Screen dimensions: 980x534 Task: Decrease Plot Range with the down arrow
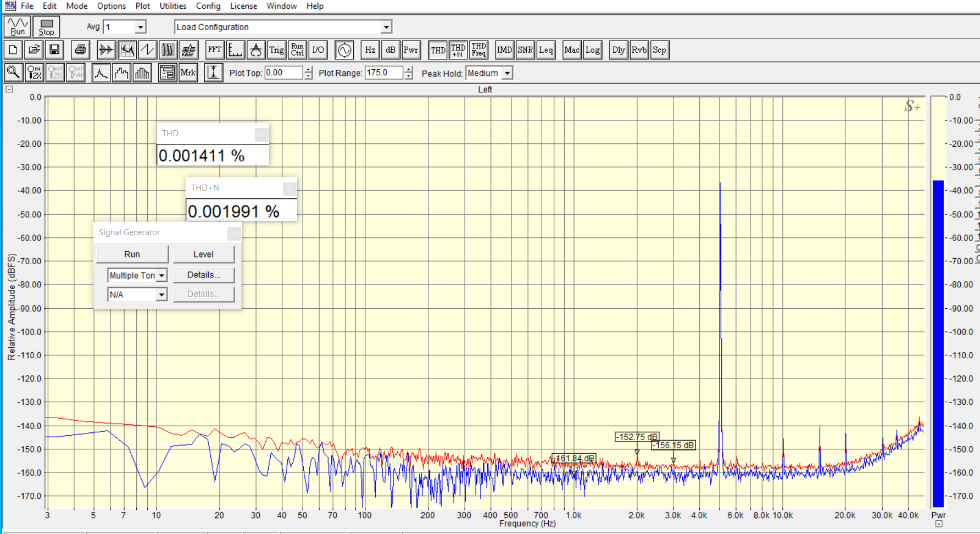click(408, 76)
